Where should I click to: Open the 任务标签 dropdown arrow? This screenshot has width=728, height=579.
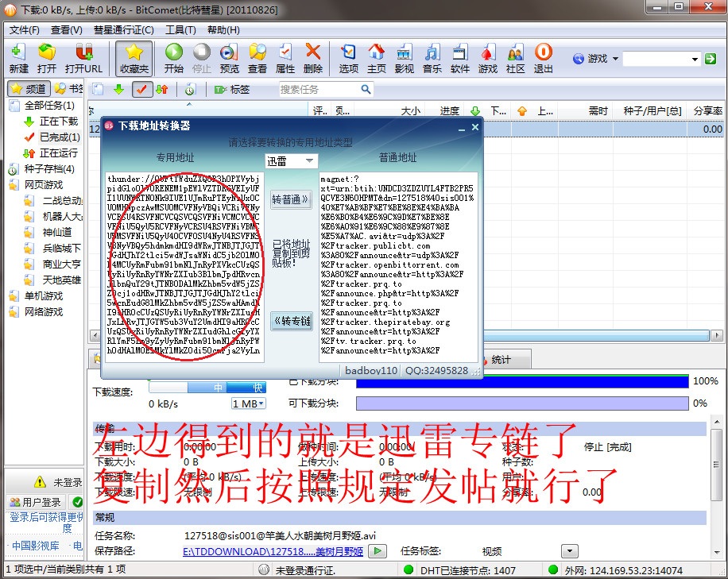click(569, 551)
